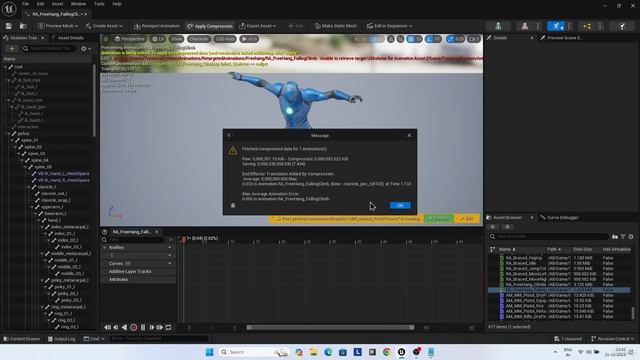Open the Create Asset dropdown
The height and width of the screenshot is (360, 640).
104,26
